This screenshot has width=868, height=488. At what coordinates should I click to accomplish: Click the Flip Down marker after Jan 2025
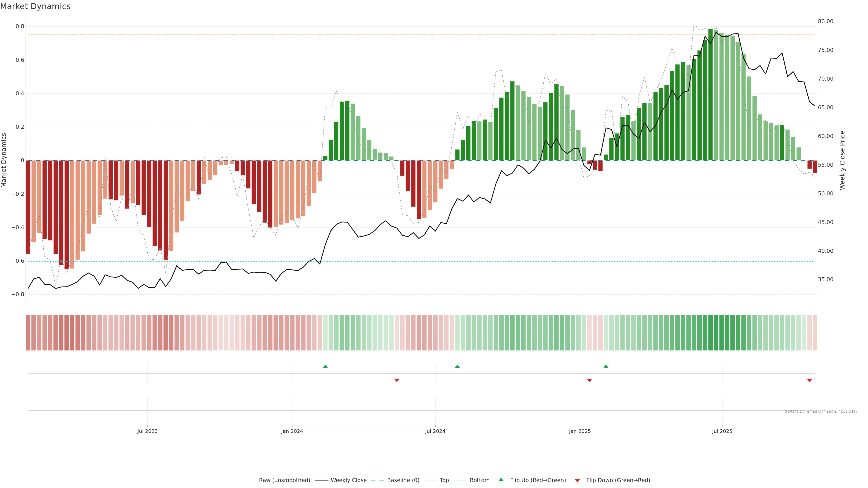pyautogui.click(x=589, y=380)
